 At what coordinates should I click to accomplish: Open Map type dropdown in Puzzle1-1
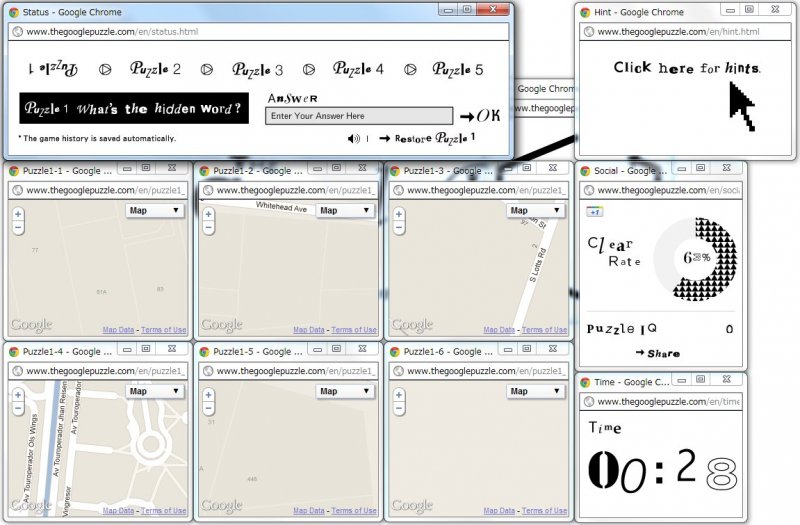(x=154, y=210)
